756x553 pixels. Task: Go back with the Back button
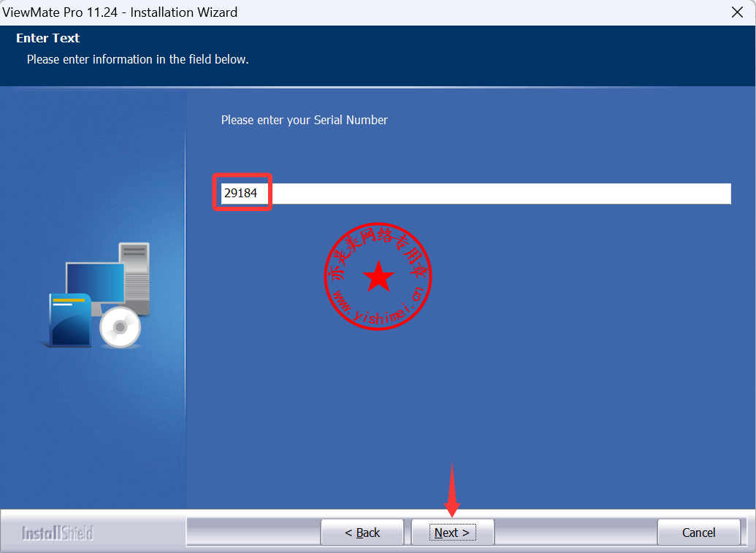point(362,533)
